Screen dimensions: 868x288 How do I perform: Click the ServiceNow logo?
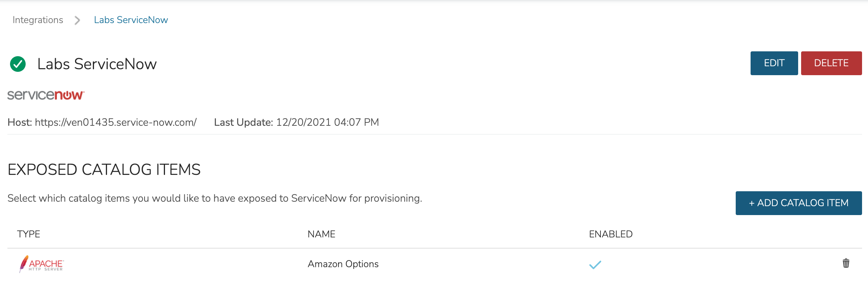pos(46,95)
